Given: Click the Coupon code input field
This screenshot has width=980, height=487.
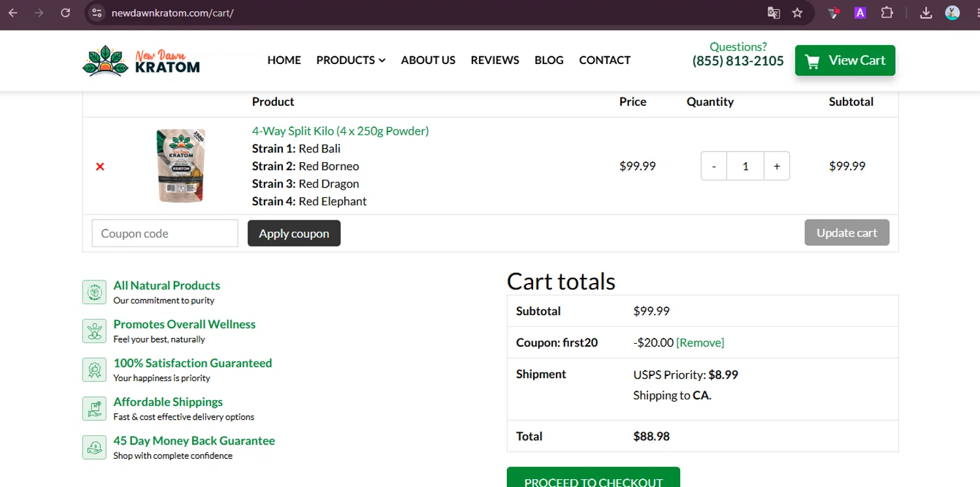Looking at the screenshot, I should click(165, 233).
